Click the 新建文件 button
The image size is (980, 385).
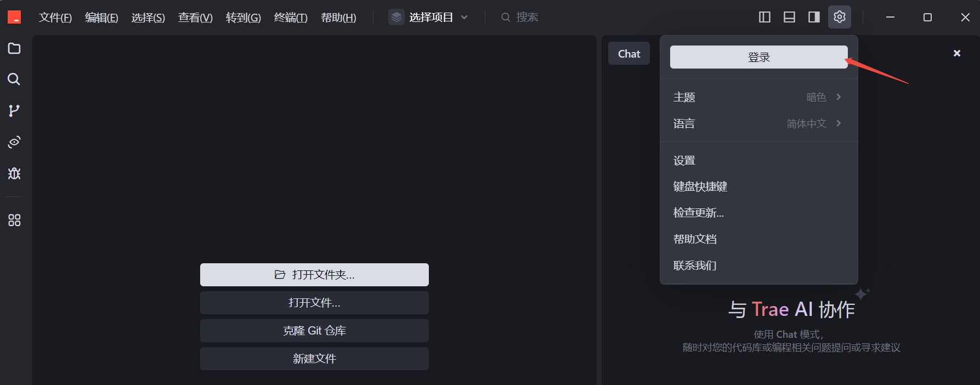pos(314,359)
